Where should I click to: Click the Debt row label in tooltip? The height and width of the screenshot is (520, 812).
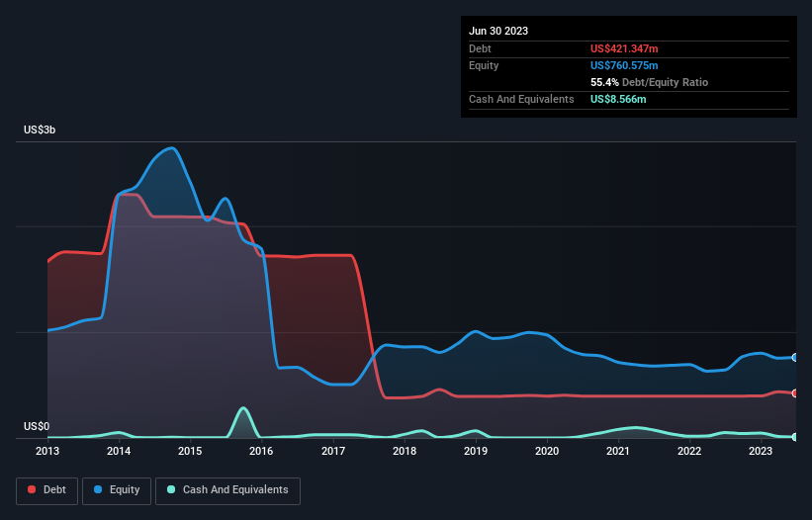coord(480,48)
